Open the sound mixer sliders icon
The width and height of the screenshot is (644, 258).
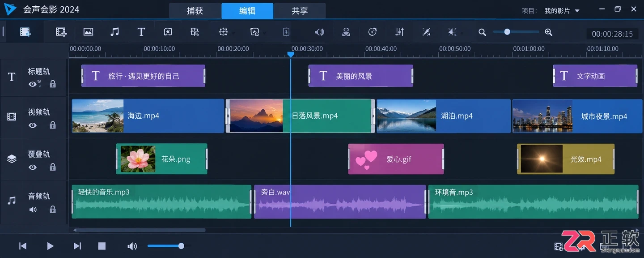tap(400, 32)
